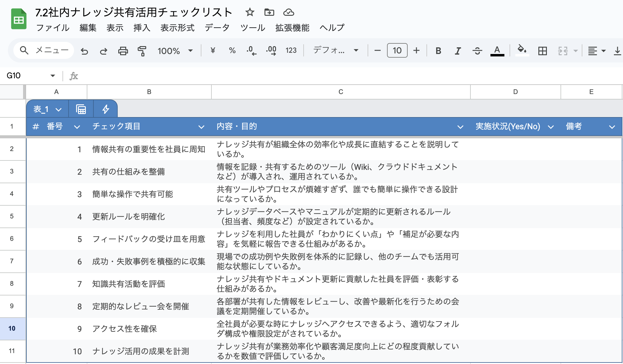Open the 挿入 menu
This screenshot has width=623, height=364.
point(142,28)
